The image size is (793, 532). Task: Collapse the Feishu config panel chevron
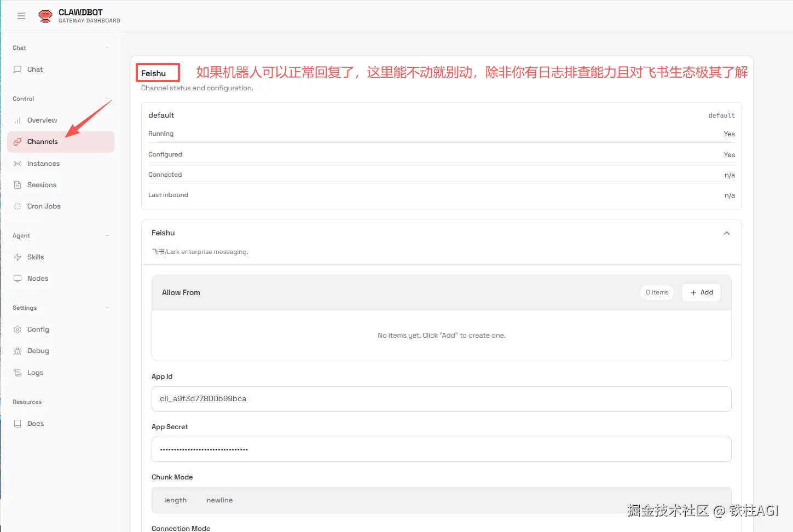point(727,233)
